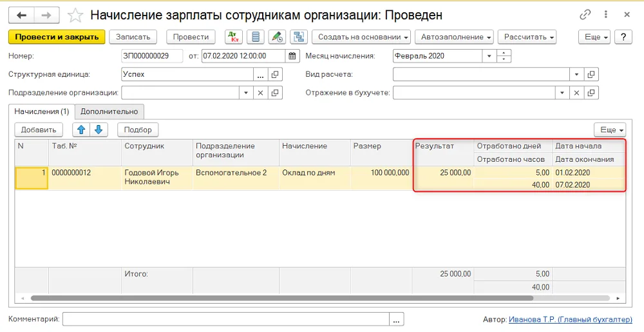
Task: Click the Номер input field
Action: 152,56
